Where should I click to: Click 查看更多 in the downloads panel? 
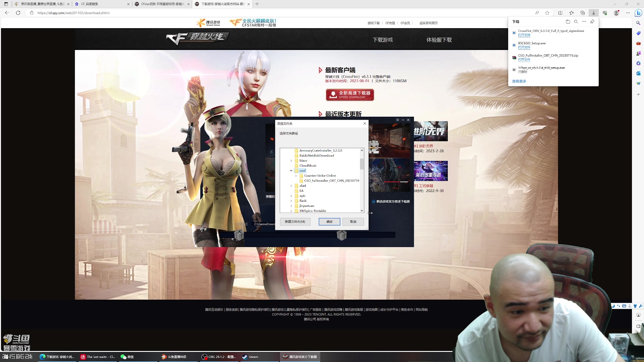(519, 81)
